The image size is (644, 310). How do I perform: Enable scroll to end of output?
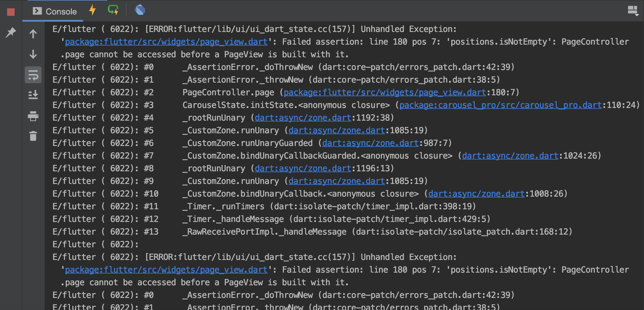point(33,95)
